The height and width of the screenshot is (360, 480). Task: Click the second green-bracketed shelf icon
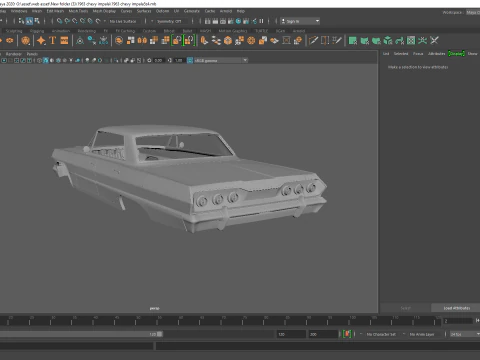189,41
